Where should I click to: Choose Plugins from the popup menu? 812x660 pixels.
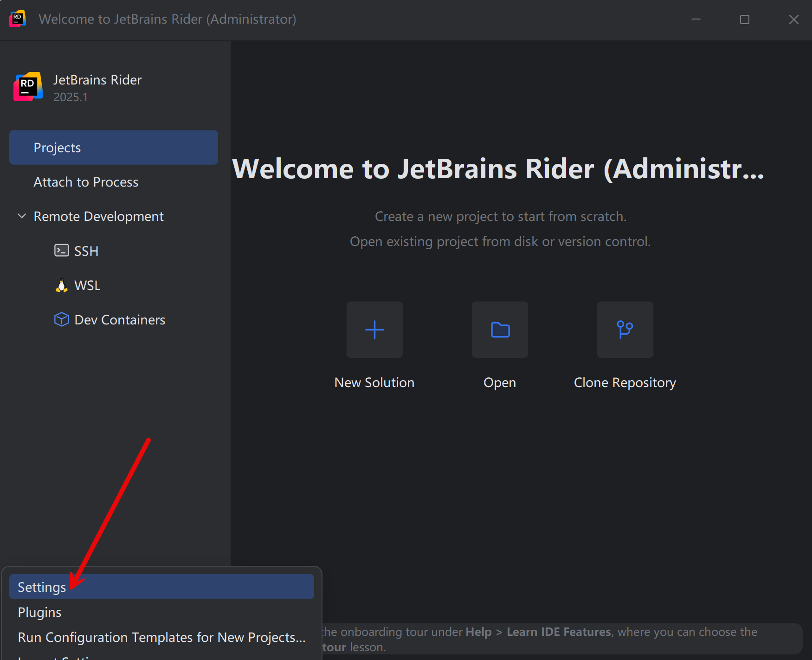coord(40,612)
